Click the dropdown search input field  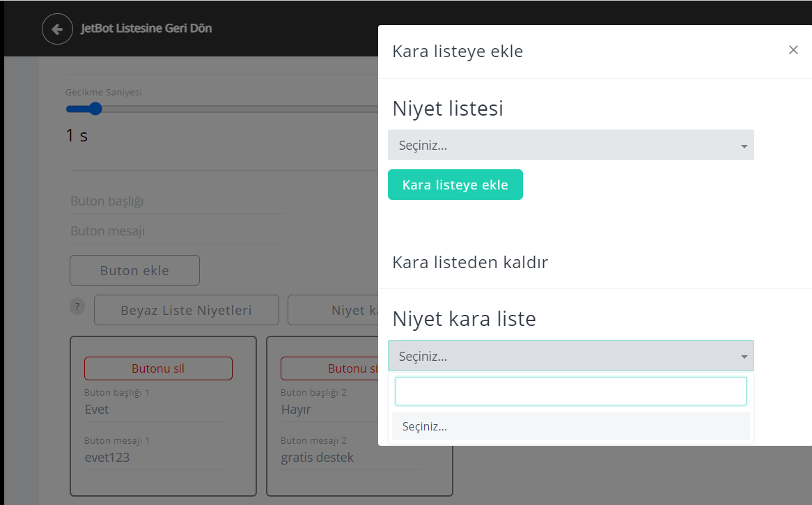point(570,391)
